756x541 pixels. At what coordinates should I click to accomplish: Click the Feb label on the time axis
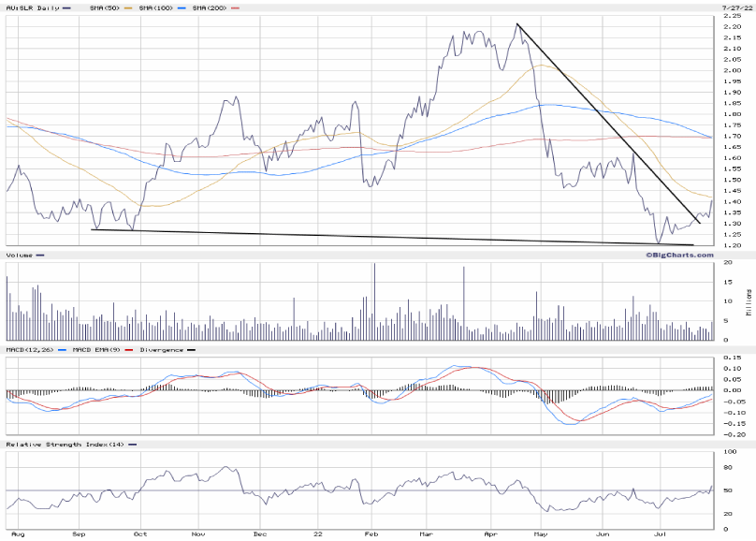[x=370, y=535]
